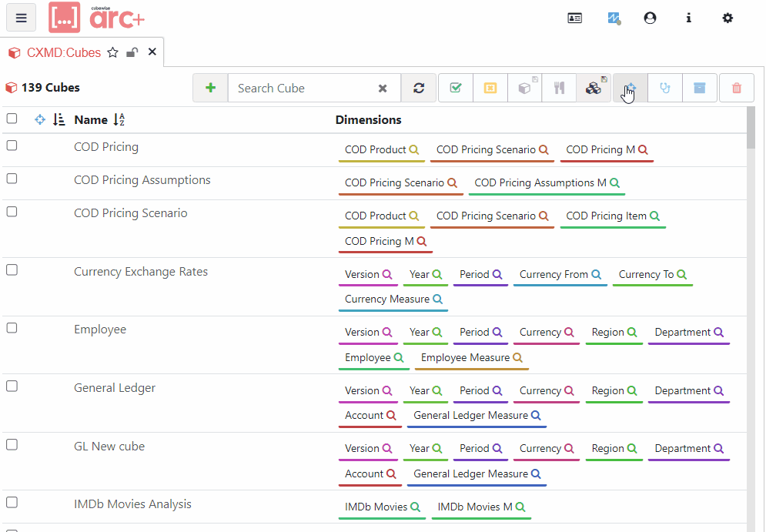Switch to the CXMD:Cubes tab
Image resolution: width=766 pixels, height=532 pixels.
(x=63, y=52)
